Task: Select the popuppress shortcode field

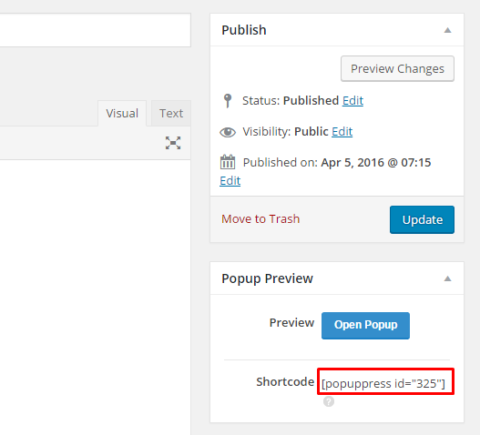Action: (x=386, y=382)
